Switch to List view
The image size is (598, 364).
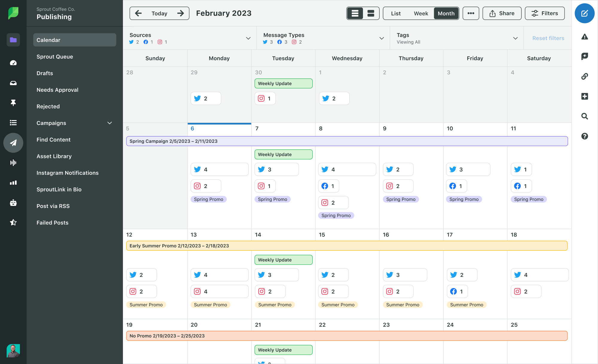[395, 13]
